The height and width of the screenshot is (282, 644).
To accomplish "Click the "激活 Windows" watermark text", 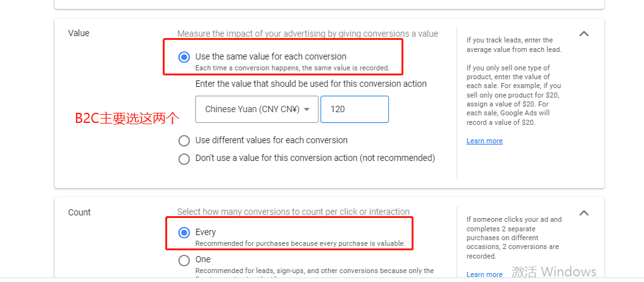I will pos(553,272).
